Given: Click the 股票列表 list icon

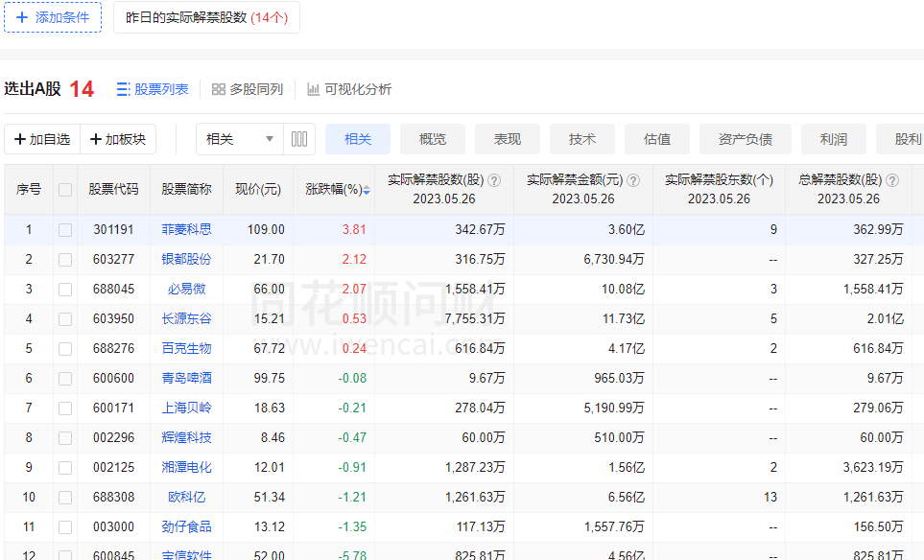Looking at the screenshot, I should pos(123,89).
